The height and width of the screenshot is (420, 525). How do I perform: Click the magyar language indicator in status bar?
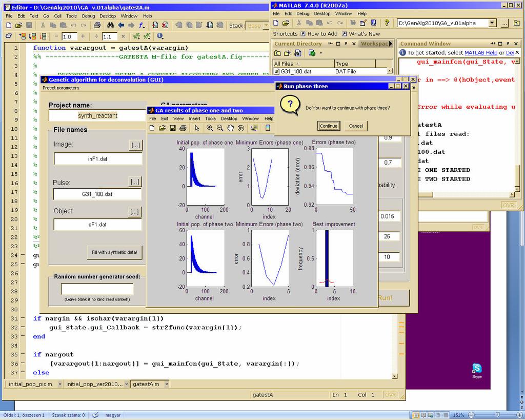point(113,415)
